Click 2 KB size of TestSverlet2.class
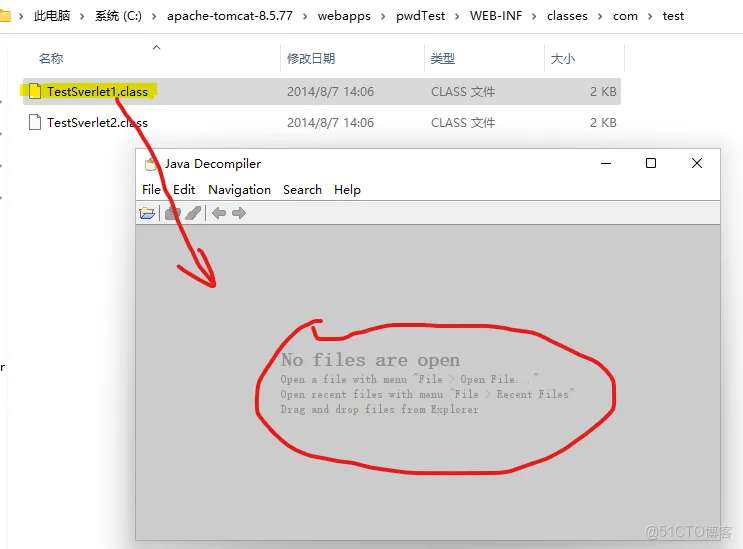The width and height of the screenshot is (743, 549). (603, 123)
